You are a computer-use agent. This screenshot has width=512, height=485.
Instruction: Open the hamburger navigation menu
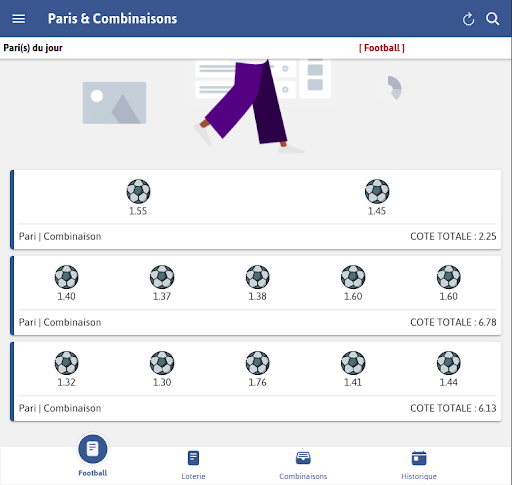(x=19, y=19)
